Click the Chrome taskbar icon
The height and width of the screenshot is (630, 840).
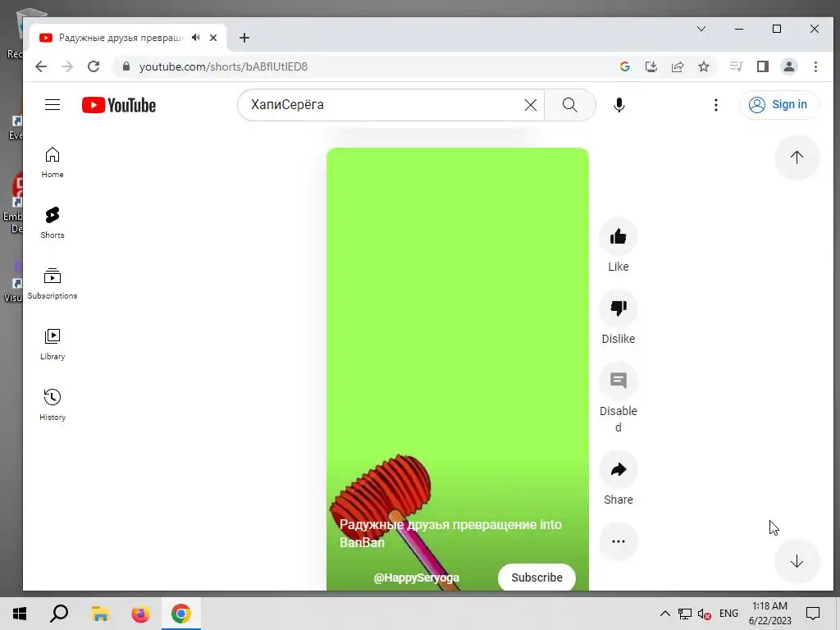(x=181, y=614)
